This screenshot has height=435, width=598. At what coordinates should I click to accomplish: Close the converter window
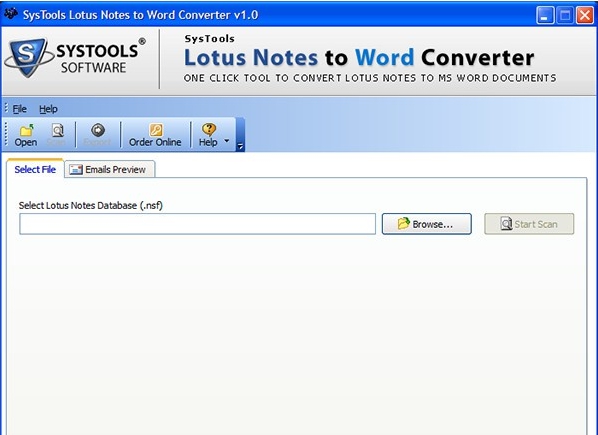(585, 16)
